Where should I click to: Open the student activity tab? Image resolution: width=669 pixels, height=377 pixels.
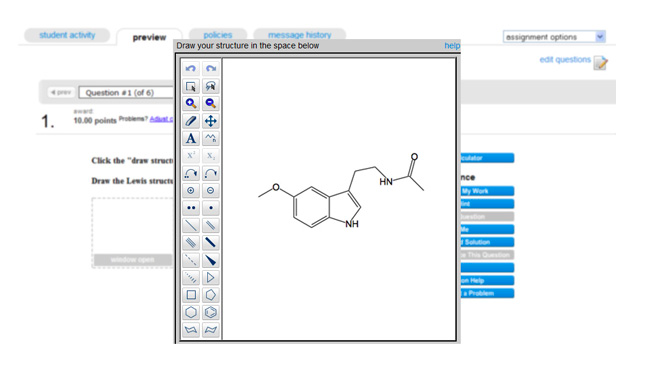pyautogui.click(x=67, y=35)
